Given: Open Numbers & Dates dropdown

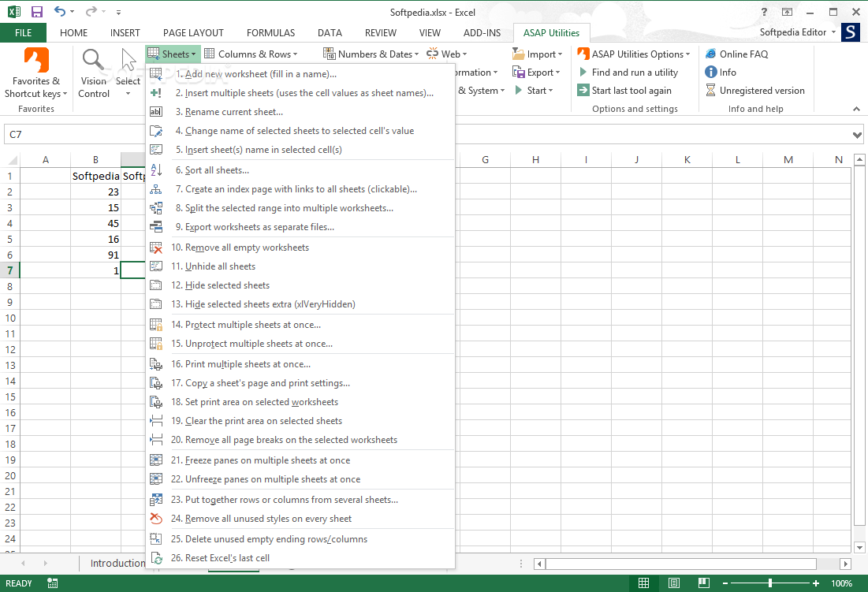Looking at the screenshot, I should coord(371,54).
